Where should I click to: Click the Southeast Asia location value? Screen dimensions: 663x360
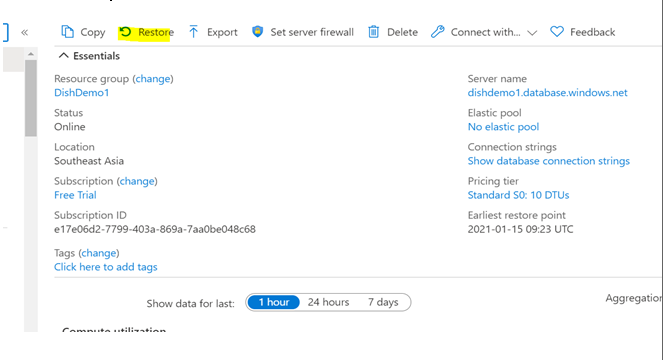[x=89, y=161]
